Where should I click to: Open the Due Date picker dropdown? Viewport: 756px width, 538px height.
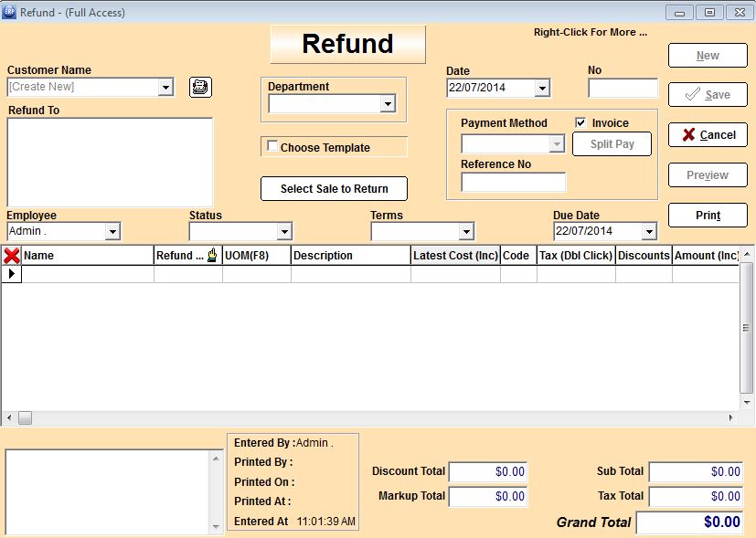coord(648,232)
